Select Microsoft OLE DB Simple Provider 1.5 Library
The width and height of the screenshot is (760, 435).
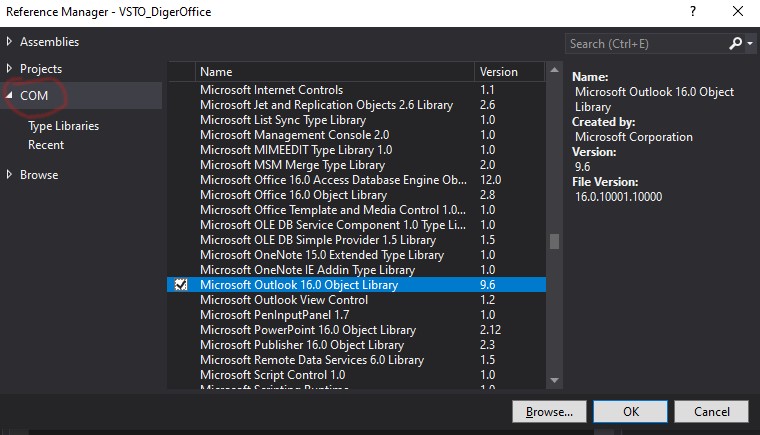pyautogui.click(x=356, y=240)
